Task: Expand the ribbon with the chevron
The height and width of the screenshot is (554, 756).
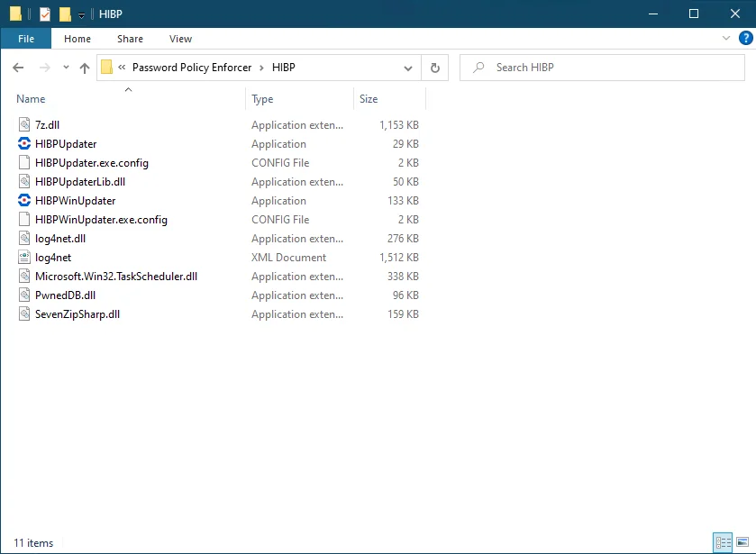Action: pos(726,38)
